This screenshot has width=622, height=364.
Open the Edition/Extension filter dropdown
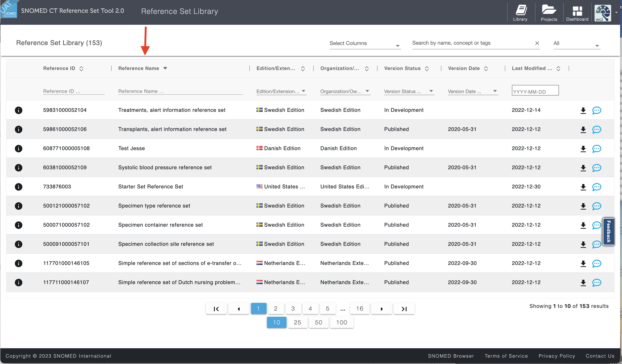(281, 92)
